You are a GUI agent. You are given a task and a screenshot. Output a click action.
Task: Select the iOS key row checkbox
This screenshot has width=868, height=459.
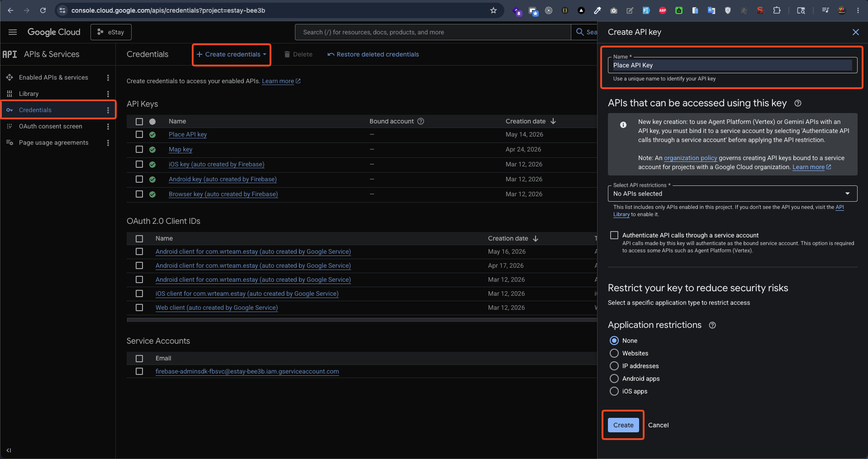[139, 164]
